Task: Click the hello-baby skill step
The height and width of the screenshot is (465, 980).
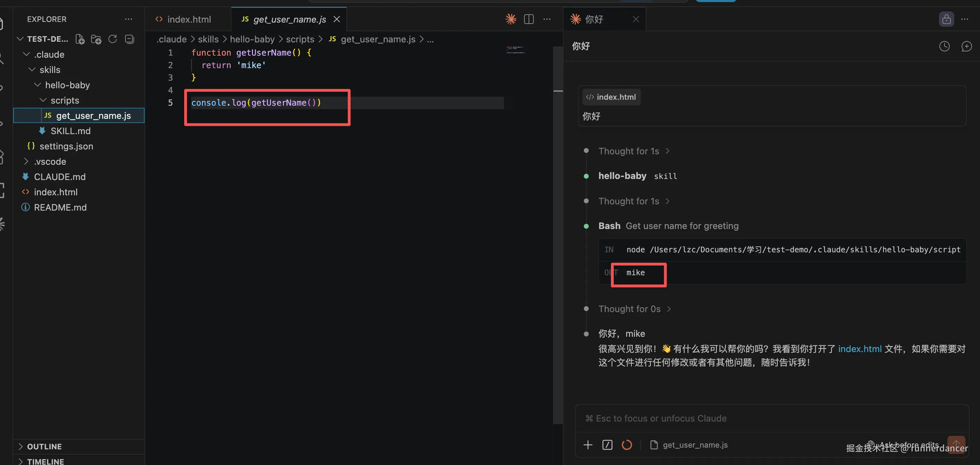Action: (x=638, y=176)
